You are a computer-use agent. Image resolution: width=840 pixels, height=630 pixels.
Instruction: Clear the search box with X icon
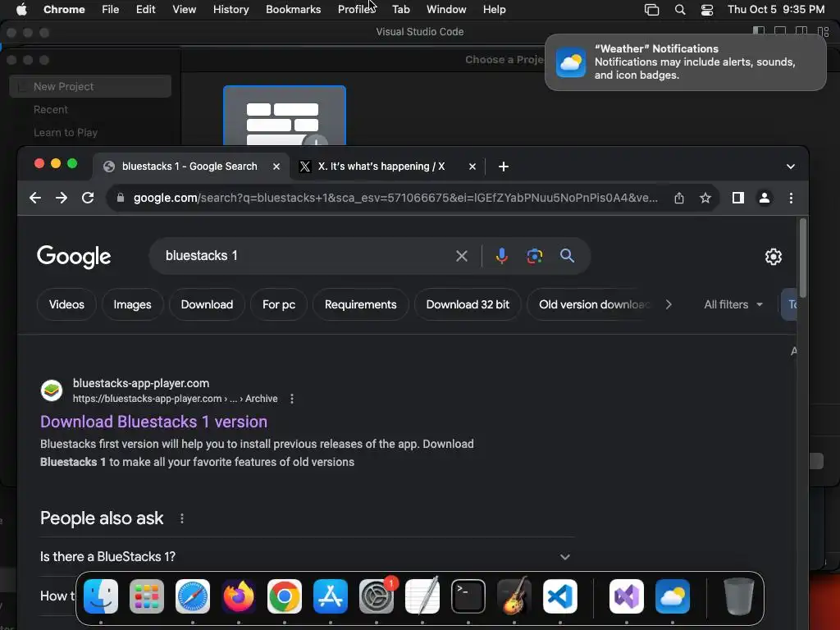click(x=461, y=256)
